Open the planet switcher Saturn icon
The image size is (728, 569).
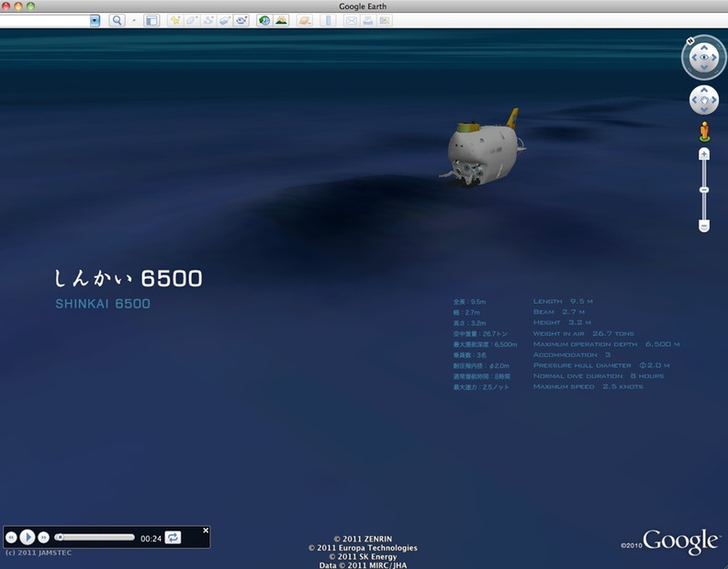point(305,20)
